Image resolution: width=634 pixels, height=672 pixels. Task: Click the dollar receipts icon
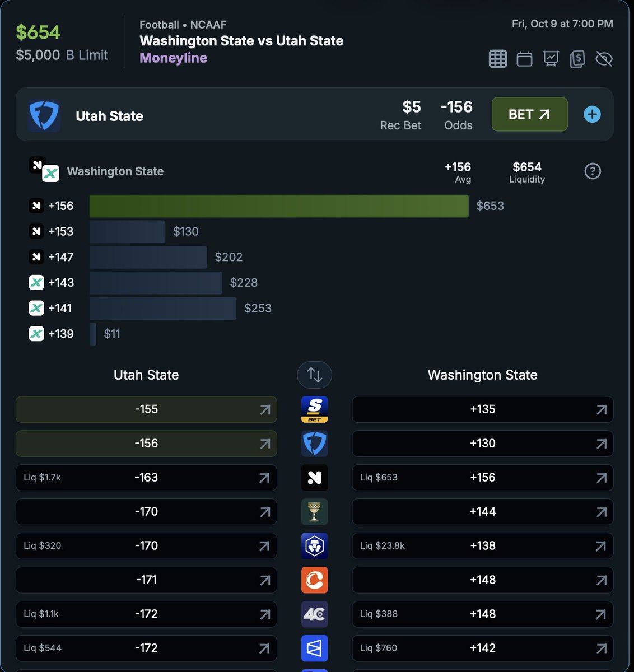[x=577, y=59]
